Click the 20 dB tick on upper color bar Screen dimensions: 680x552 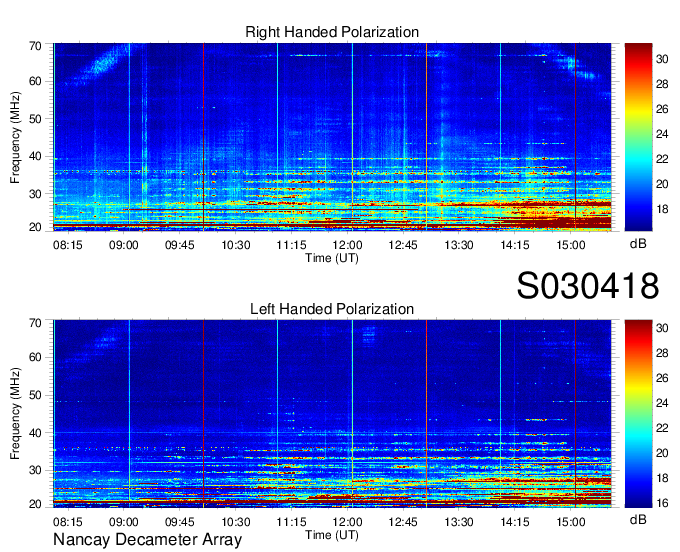(662, 184)
